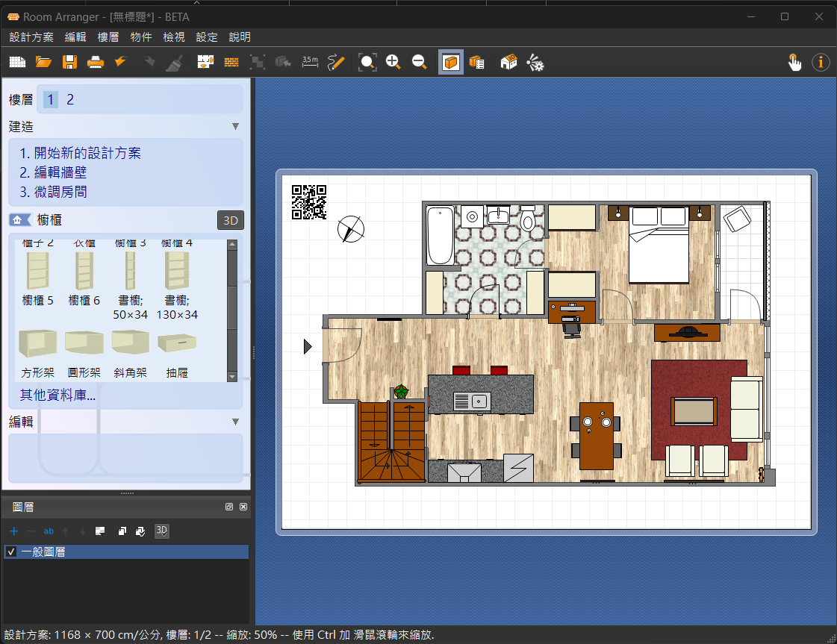Uncheck the 一般圖層 layer checkbox

[10, 552]
